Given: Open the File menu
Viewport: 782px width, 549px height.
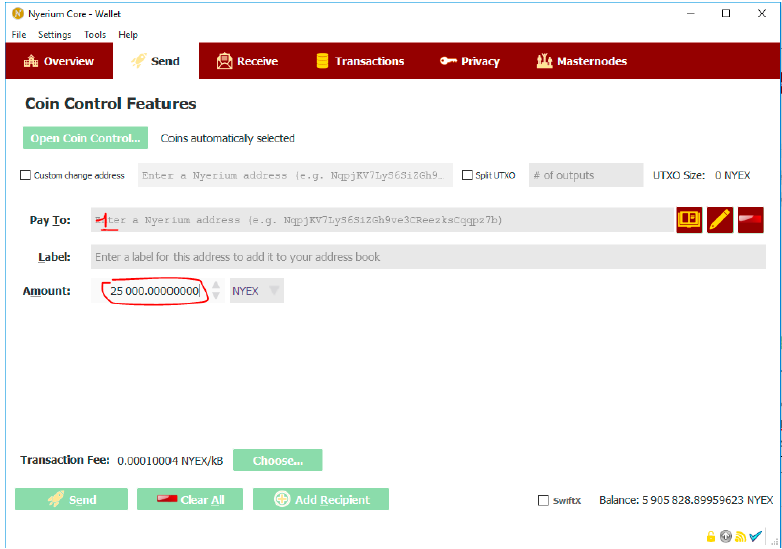Looking at the screenshot, I should tap(19, 34).
